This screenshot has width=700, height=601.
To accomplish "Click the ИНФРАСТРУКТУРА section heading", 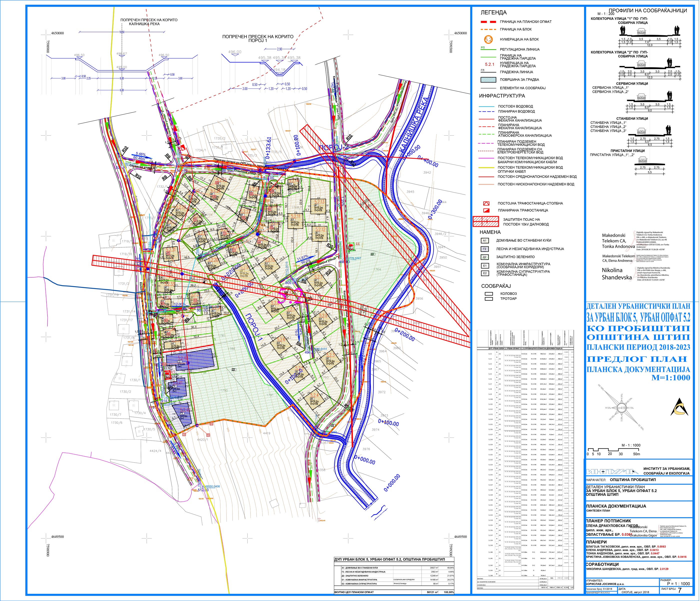I will (502, 96).
